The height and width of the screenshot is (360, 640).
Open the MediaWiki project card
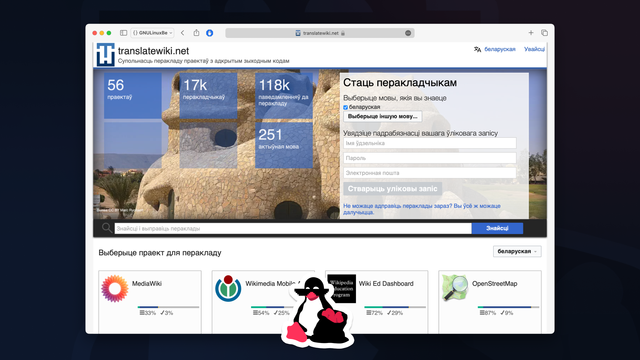click(x=150, y=302)
